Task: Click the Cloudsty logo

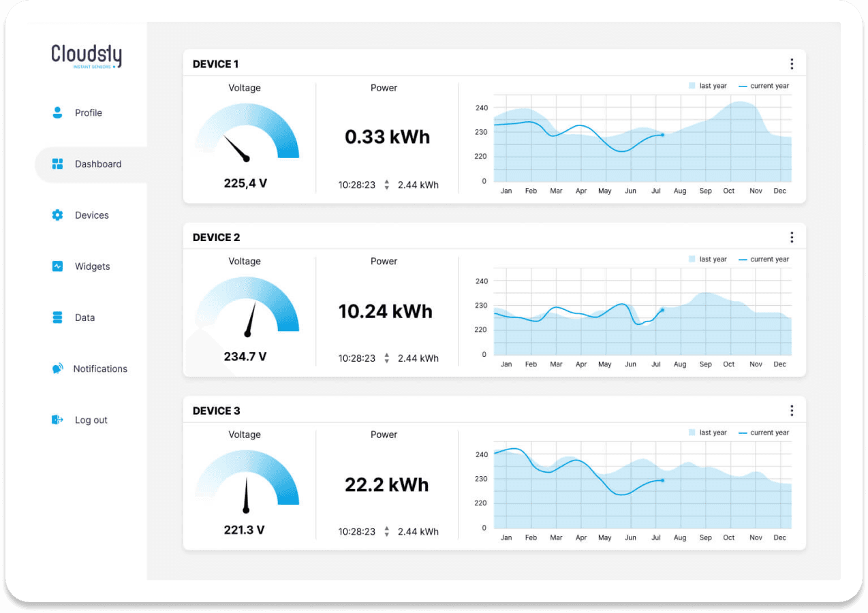Action: pos(86,57)
